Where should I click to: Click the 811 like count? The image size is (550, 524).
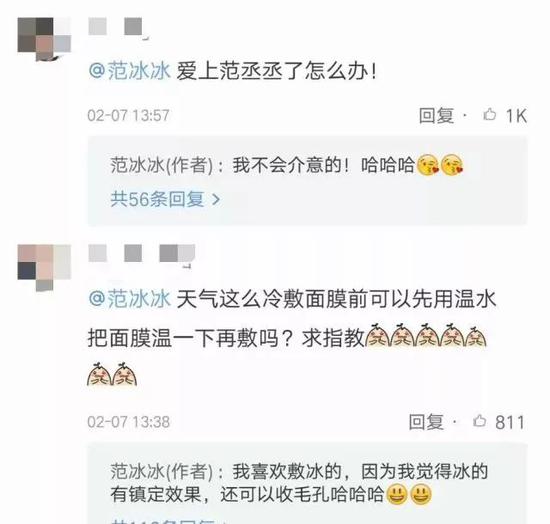[510, 422]
